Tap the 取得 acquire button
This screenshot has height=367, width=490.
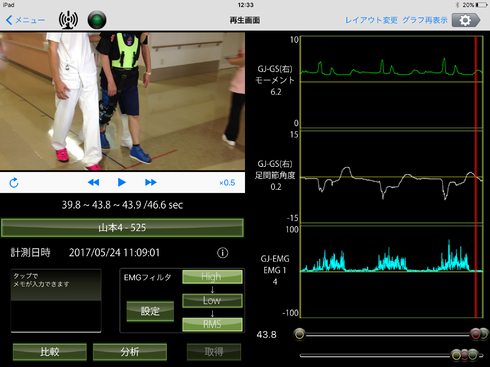click(214, 352)
